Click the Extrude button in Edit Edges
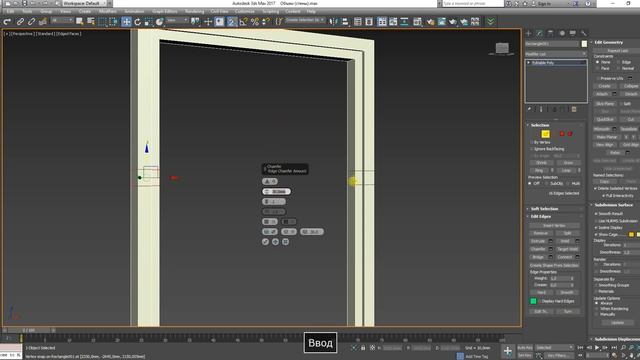Viewport: 640px width, 360px height. (x=538, y=241)
